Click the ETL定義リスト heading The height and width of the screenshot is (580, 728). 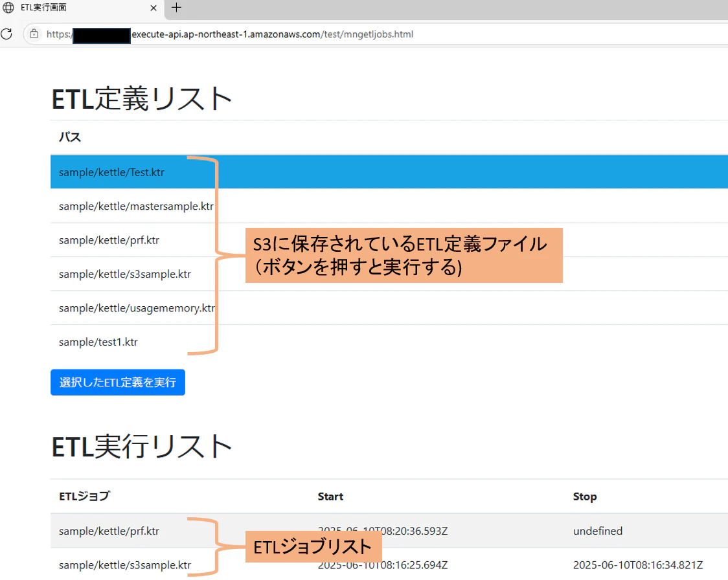142,99
